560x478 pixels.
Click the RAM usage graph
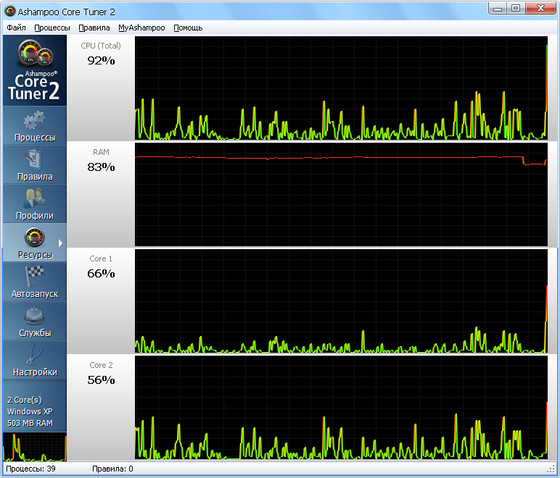coord(341,194)
